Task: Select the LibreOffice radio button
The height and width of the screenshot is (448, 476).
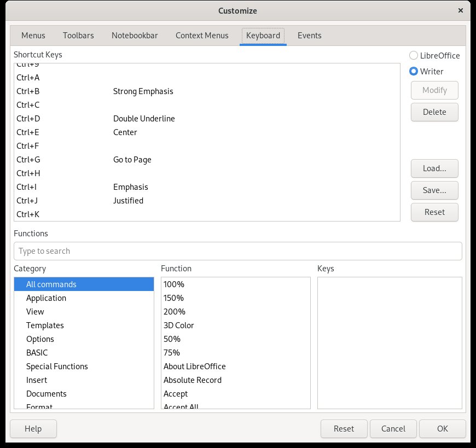Action: [x=414, y=55]
